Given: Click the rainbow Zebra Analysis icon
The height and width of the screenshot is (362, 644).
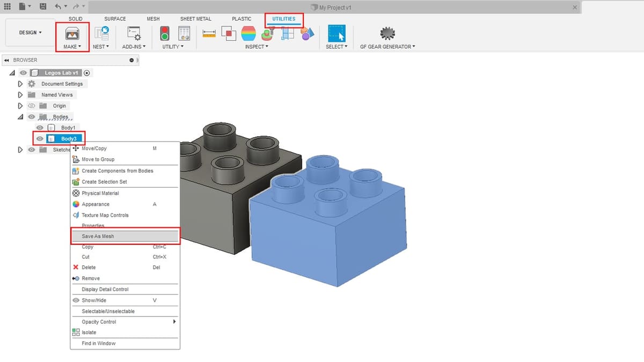Looking at the screenshot, I should pos(248,34).
